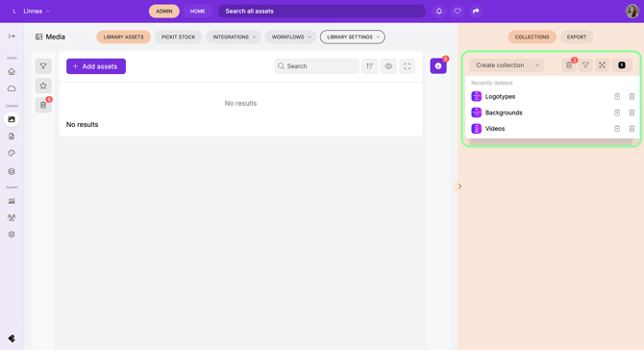Switch to the Home tab
This screenshot has width=644, height=350.
[x=198, y=12]
